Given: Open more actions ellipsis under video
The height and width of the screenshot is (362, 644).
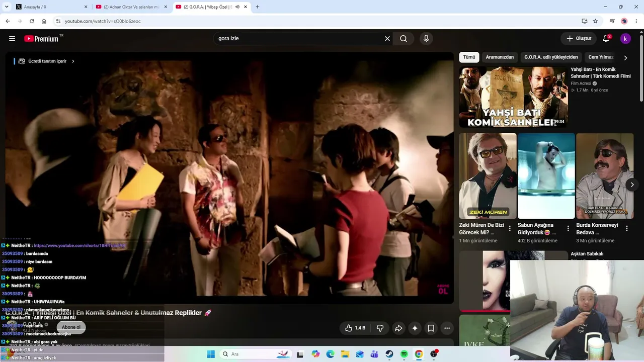Looking at the screenshot, I should 447,328.
